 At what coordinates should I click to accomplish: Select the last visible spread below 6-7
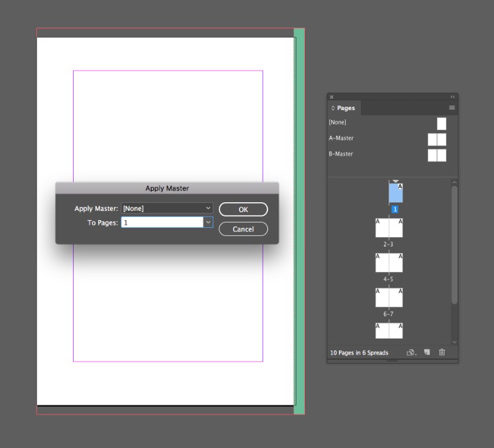(x=389, y=331)
